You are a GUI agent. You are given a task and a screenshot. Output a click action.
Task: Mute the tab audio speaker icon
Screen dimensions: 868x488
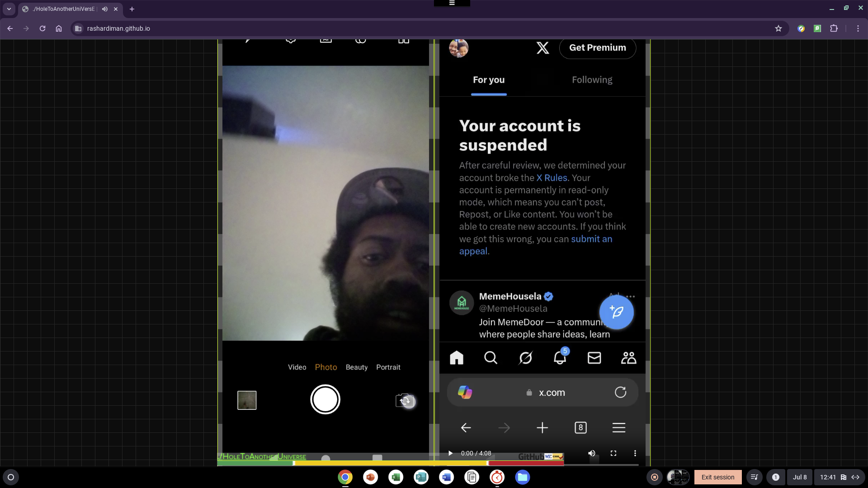105,9
